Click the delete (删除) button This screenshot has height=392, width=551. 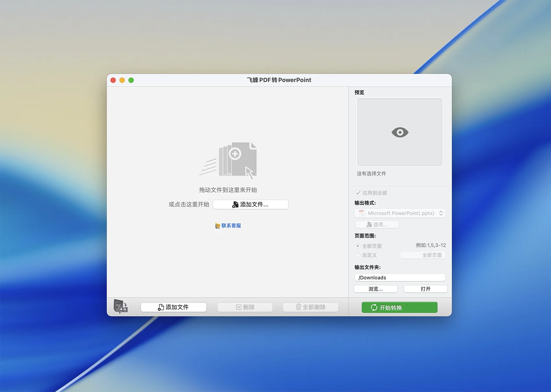[x=245, y=307]
